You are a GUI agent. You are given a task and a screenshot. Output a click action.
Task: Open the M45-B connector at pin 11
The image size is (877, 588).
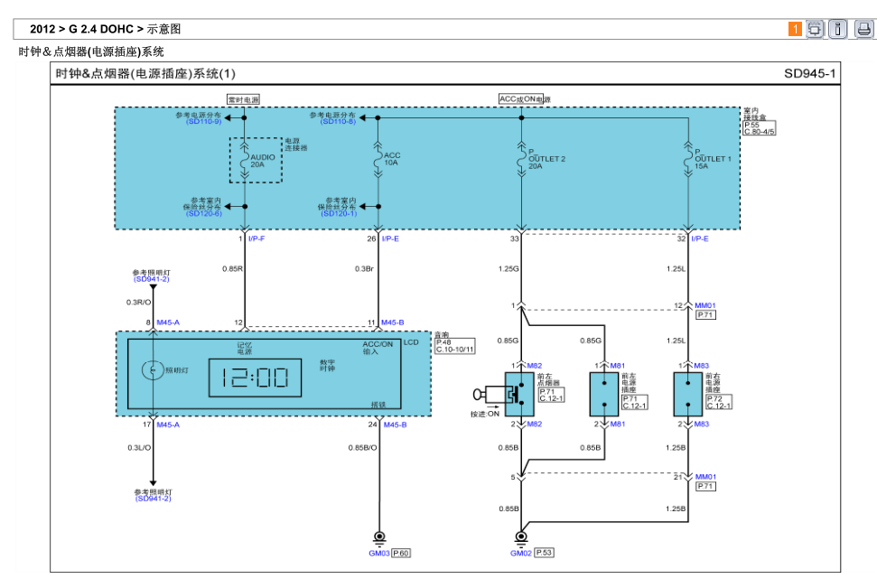(392, 322)
